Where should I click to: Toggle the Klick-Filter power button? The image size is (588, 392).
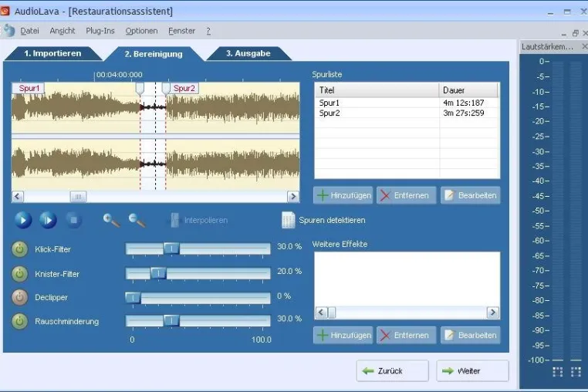click(19, 249)
